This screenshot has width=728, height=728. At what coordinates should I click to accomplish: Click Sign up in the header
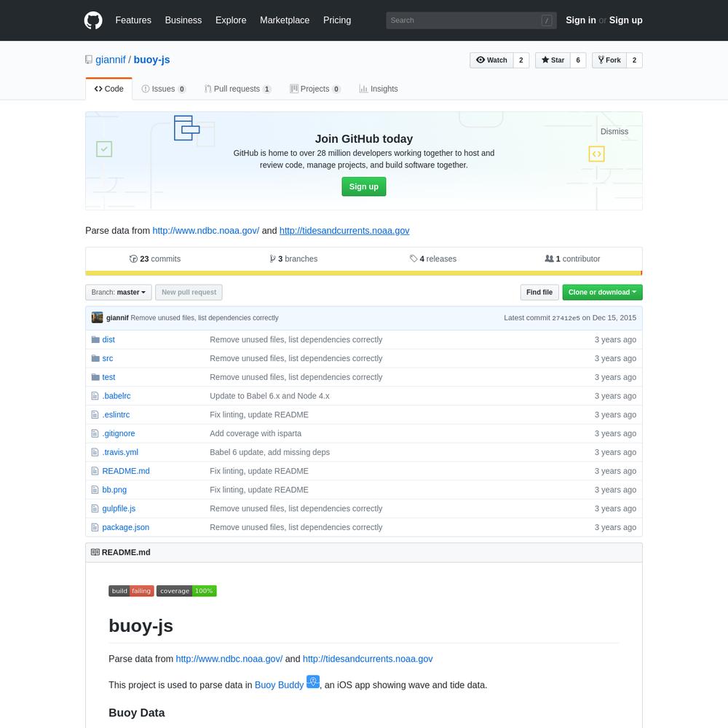(x=626, y=20)
